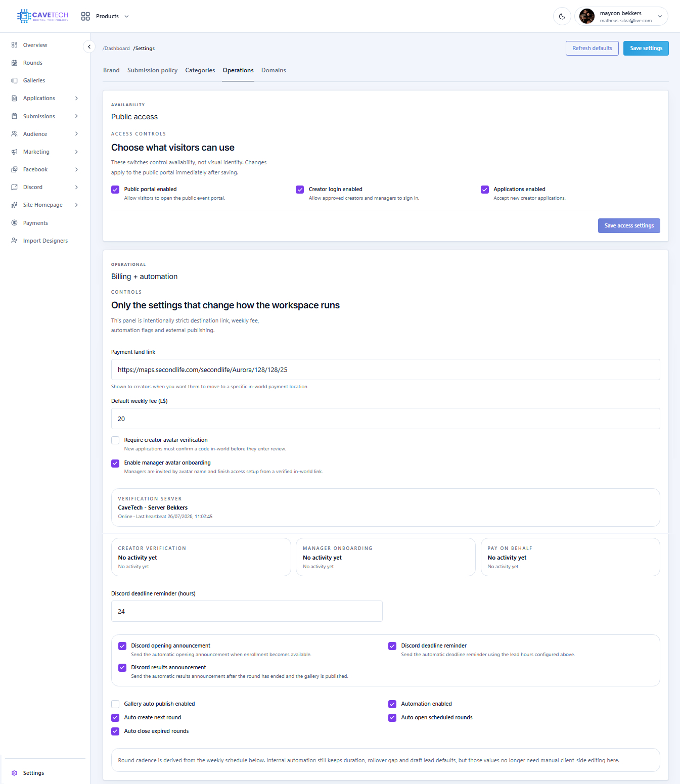Switch to the Domains tab

(x=274, y=70)
